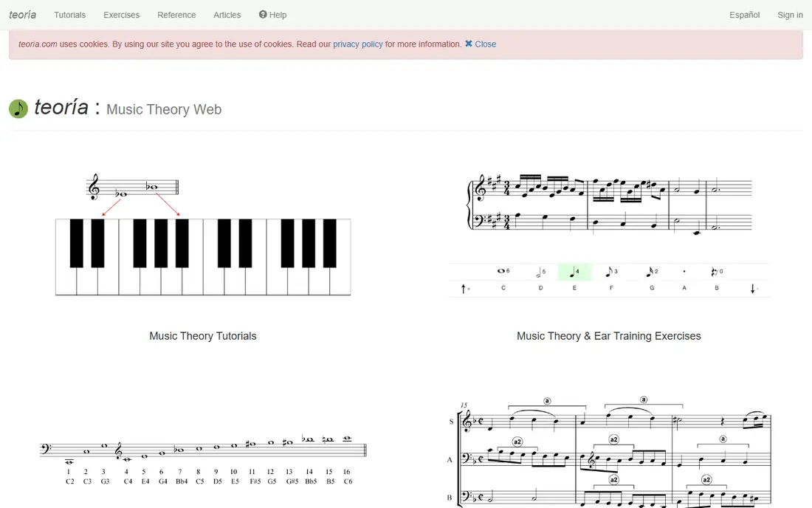Click note letter C in exercise bar
Image resolution: width=812 pixels, height=508 pixels.
[503, 288]
